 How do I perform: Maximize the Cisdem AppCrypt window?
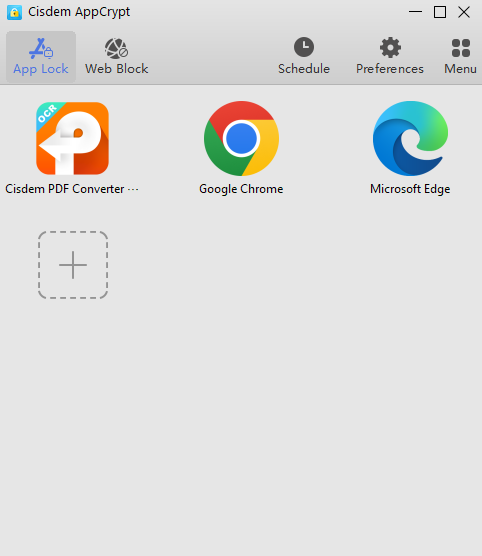[440, 12]
